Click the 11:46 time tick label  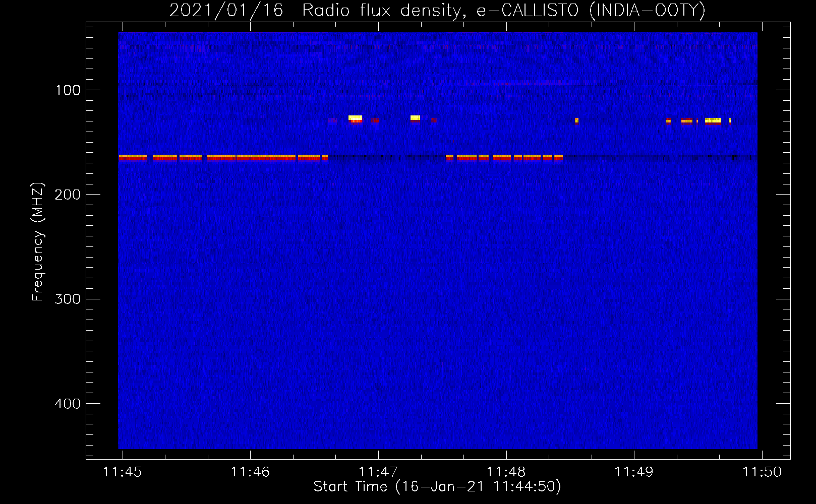pos(250,472)
